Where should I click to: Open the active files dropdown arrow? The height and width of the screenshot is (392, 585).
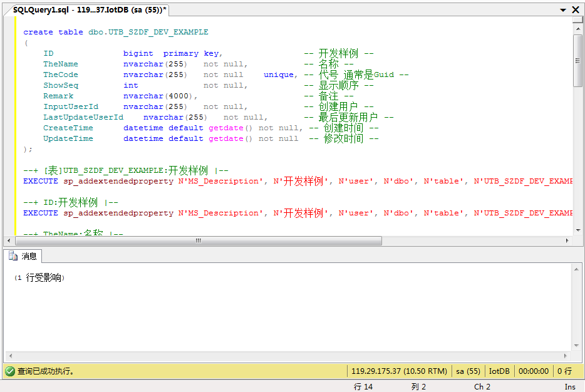point(563,10)
